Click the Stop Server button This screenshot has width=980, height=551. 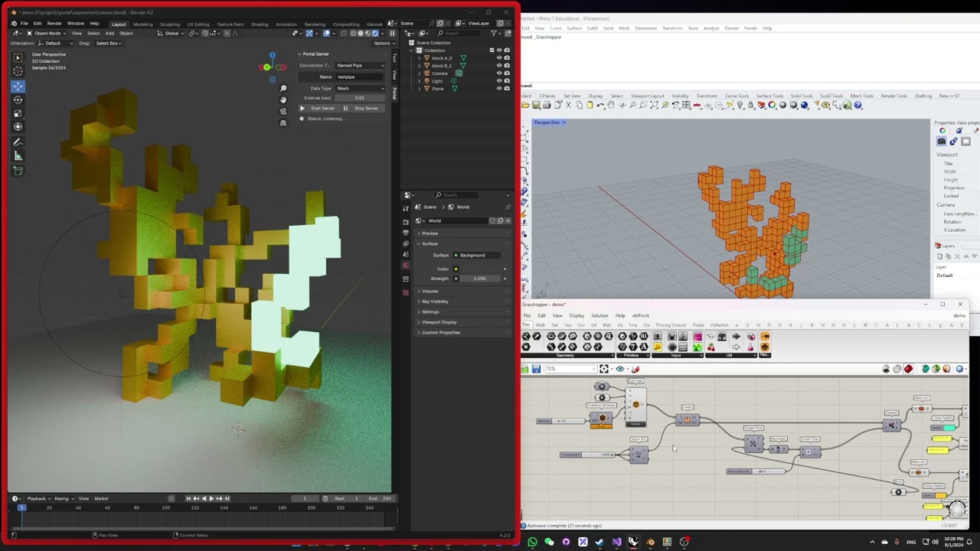click(x=363, y=109)
